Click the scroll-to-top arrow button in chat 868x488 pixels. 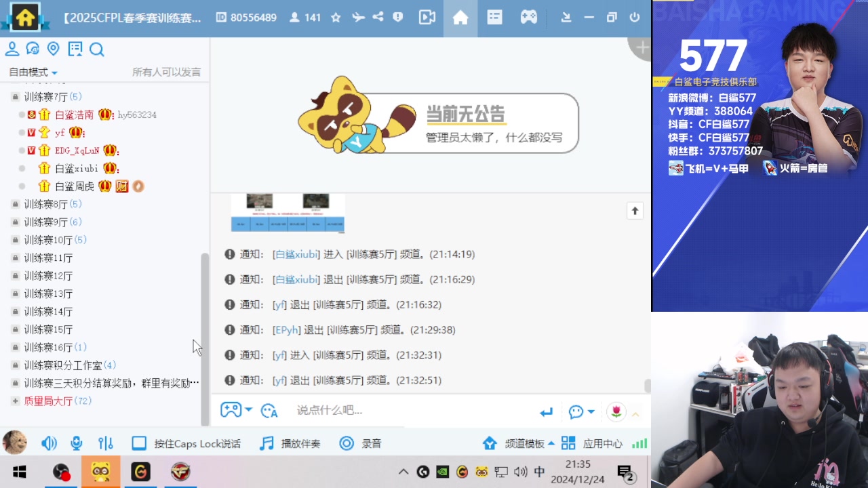point(635,211)
